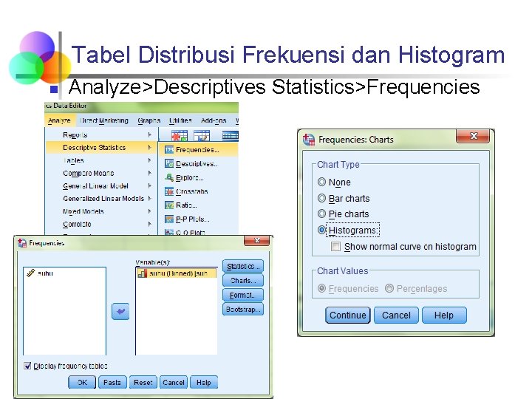
Task: Expand the Correlate submenu arrow
Action: pos(149,224)
